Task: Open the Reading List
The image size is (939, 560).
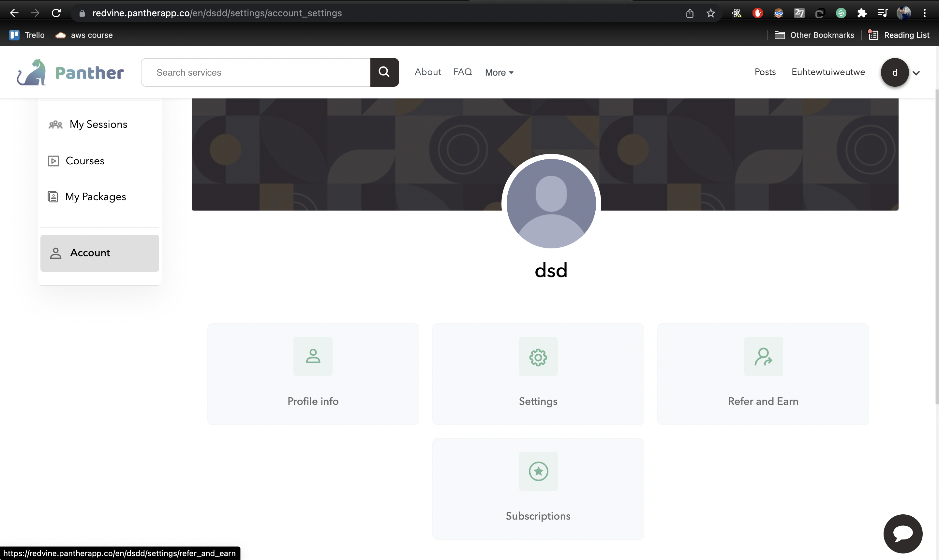Action: (x=899, y=35)
